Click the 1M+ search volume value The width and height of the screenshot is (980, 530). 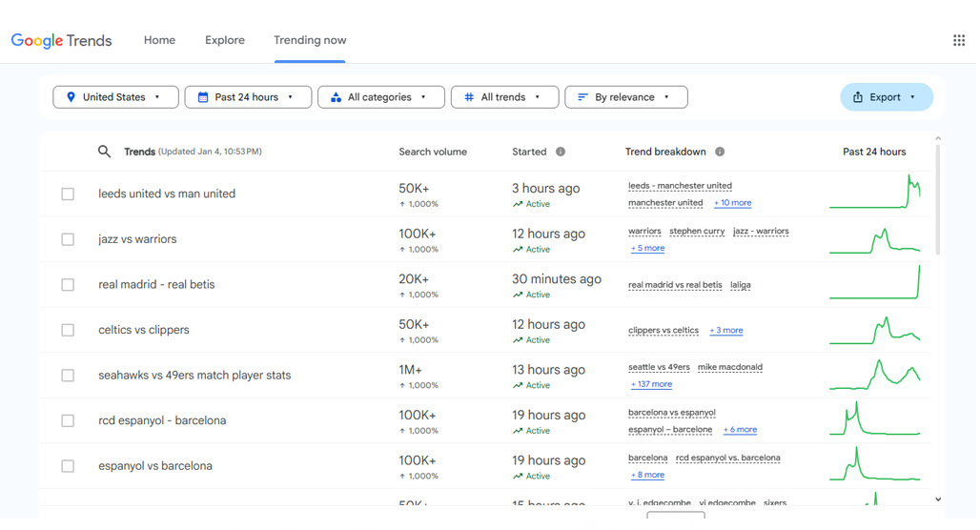click(x=410, y=370)
